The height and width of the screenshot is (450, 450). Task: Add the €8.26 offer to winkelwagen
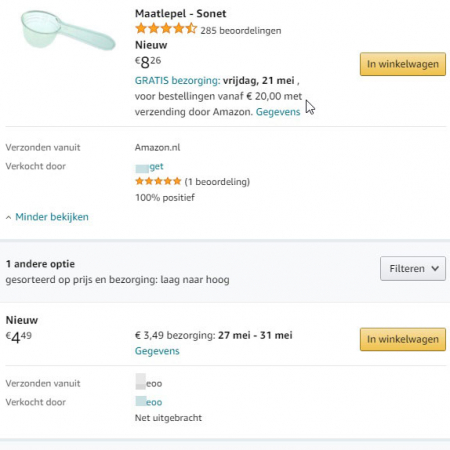(403, 64)
